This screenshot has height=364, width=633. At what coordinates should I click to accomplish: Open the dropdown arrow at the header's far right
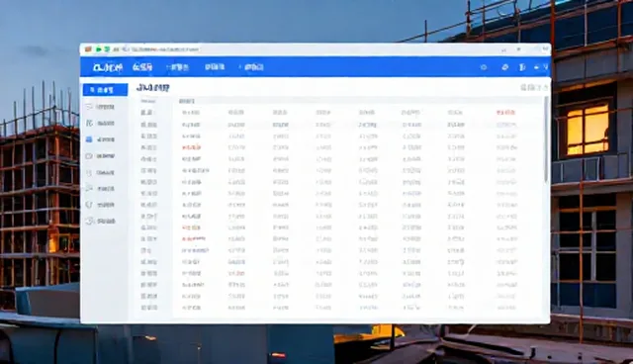[545, 67]
